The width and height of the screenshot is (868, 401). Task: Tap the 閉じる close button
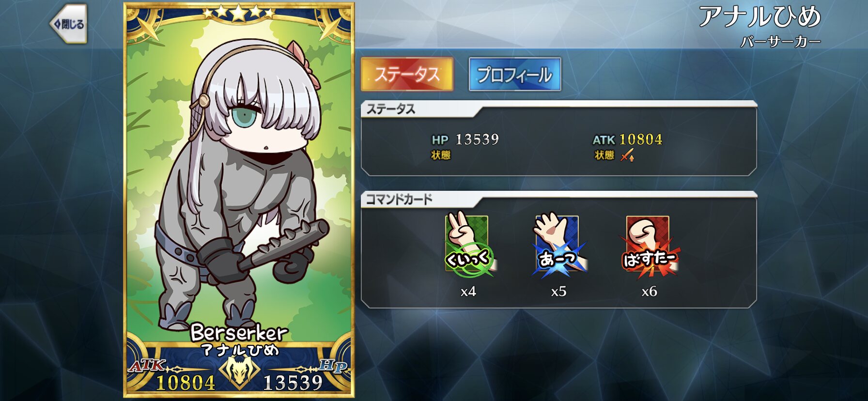point(69,24)
